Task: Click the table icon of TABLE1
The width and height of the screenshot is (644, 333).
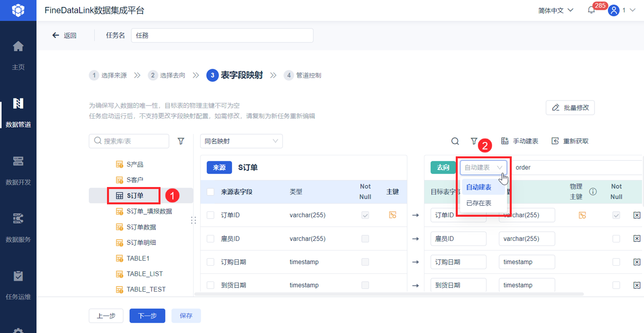Action: pyautogui.click(x=119, y=258)
